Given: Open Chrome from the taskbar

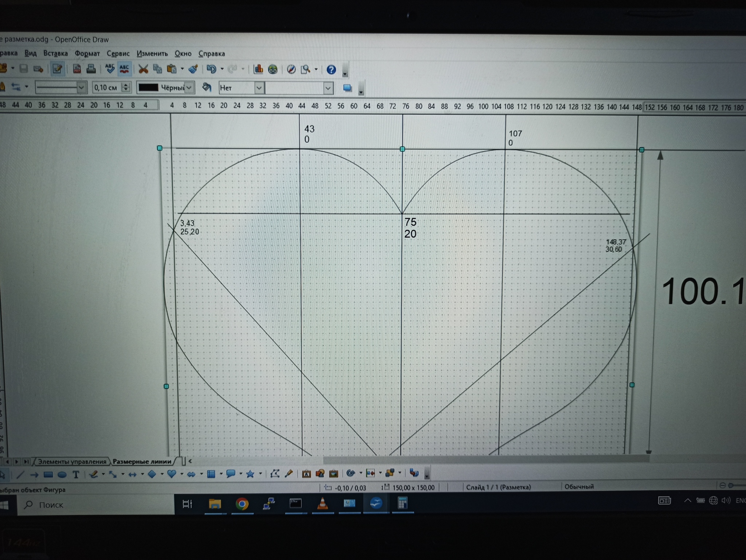Looking at the screenshot, I should pos(242,504).
